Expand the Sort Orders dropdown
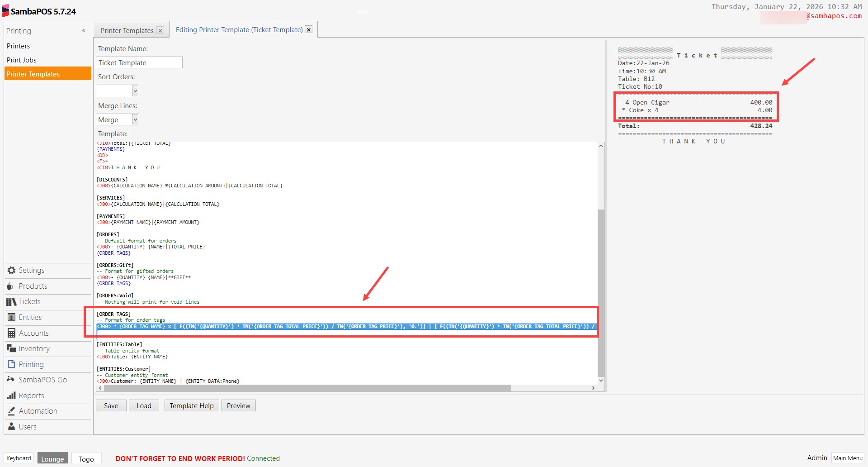868x467 pixels. tap(135, 91)
